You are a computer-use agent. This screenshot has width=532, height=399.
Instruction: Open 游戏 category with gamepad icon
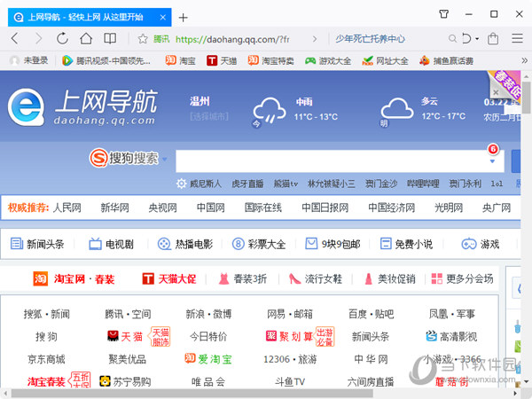coord(481,244)
